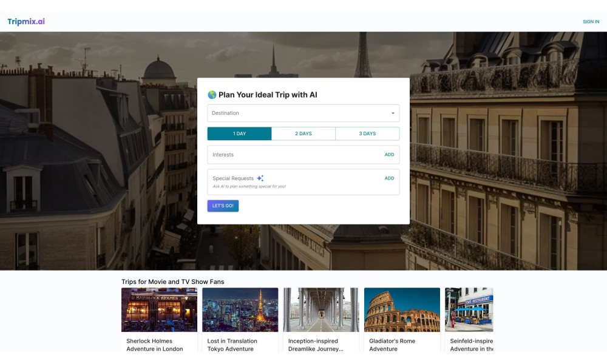Click the 'Sherlock Holmes Adventure in London' title
This screenshot has width=607, height=364.
coord(154,345)
